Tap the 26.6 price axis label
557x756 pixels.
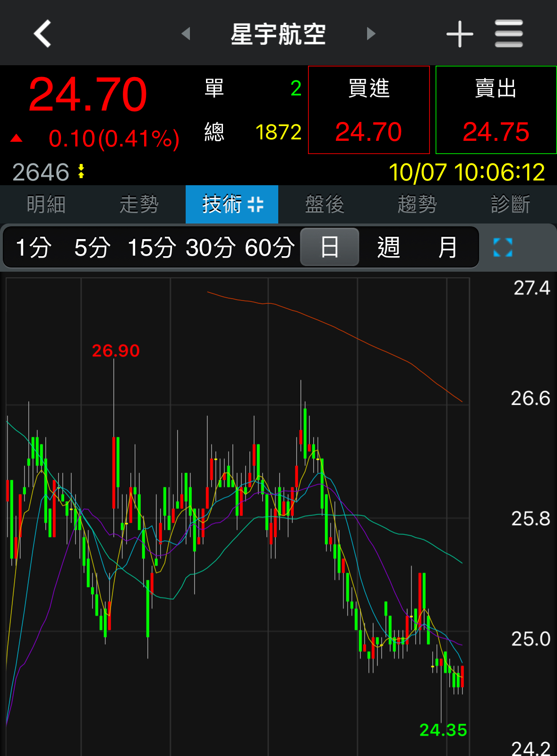(x=531, y=398)
